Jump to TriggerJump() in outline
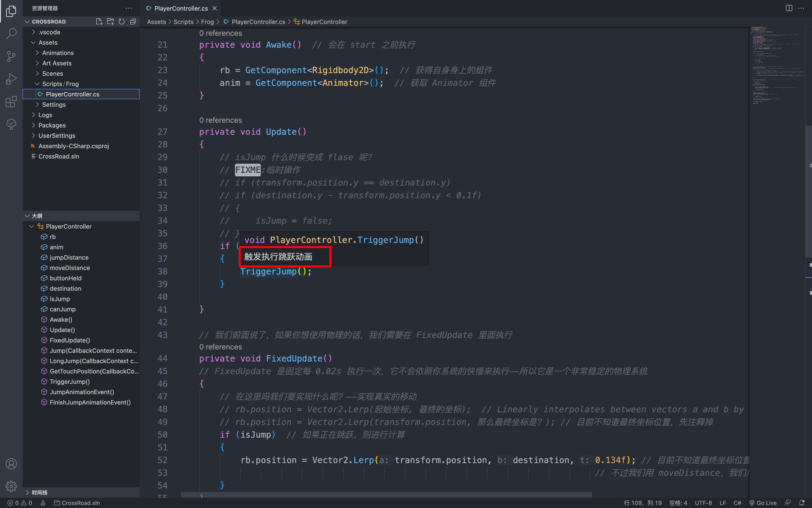 (x=81, y=382)
